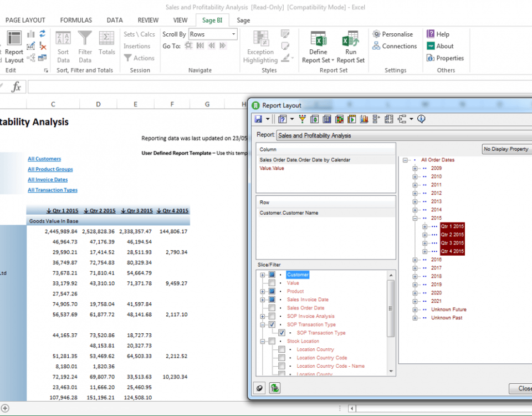Image resolution: width=532 pixels, height=416 pixels.
Task: Open the Report Layout ribbon button
Action: coord(14,47)
